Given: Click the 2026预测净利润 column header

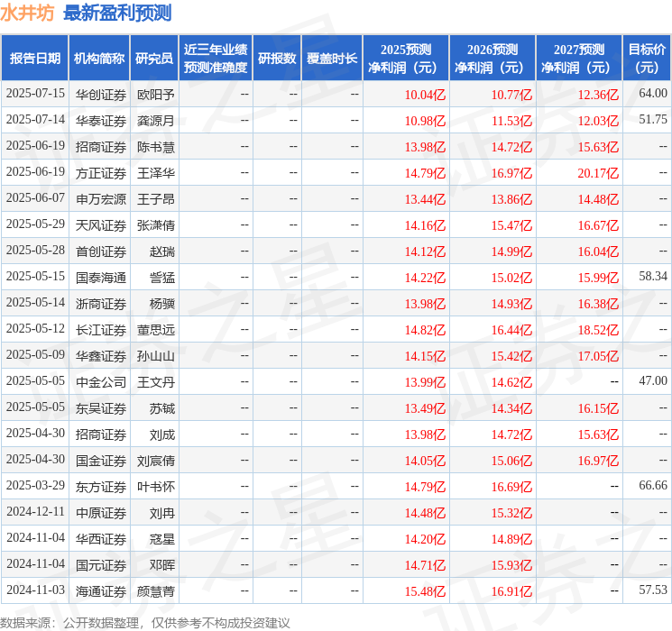Looking at the screenshot, I should [492, 59].
